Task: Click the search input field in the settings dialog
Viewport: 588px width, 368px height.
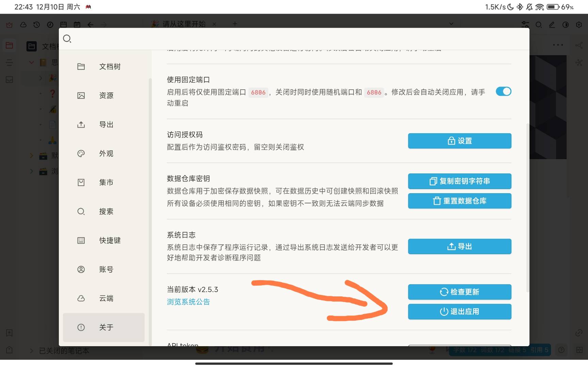Action: (x=170, y=39)
